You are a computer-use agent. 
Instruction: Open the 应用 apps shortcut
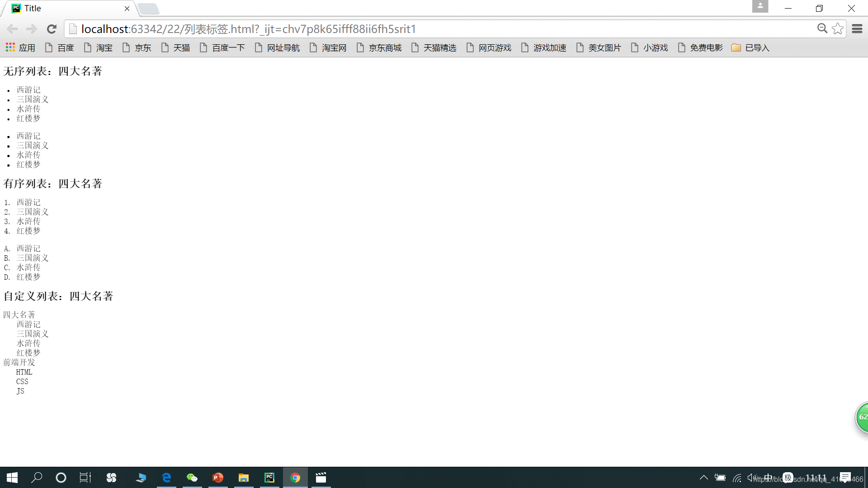[x=20, y=48]
